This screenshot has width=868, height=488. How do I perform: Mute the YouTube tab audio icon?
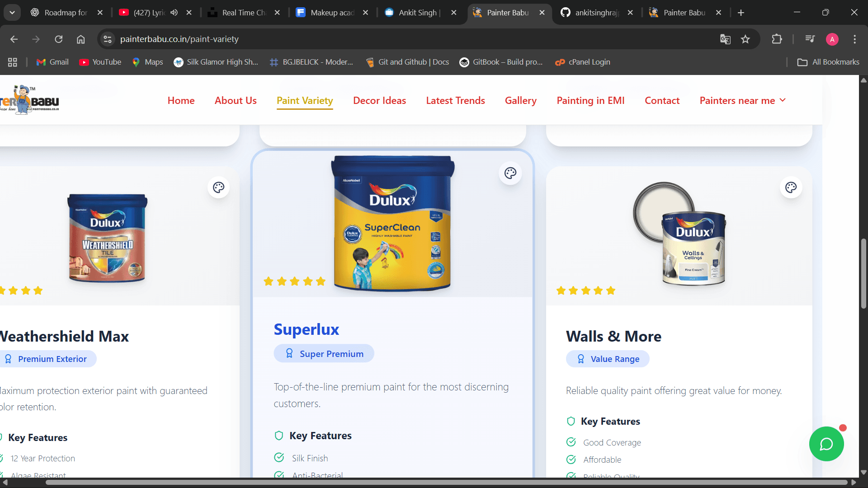(174, 13)
